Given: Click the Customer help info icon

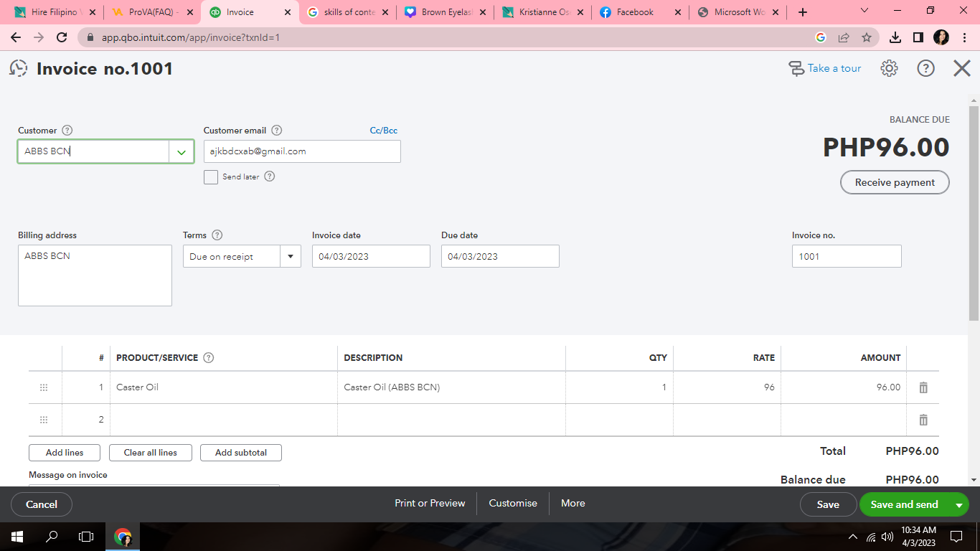Looking at the screenshot, I should pos(67,131).
